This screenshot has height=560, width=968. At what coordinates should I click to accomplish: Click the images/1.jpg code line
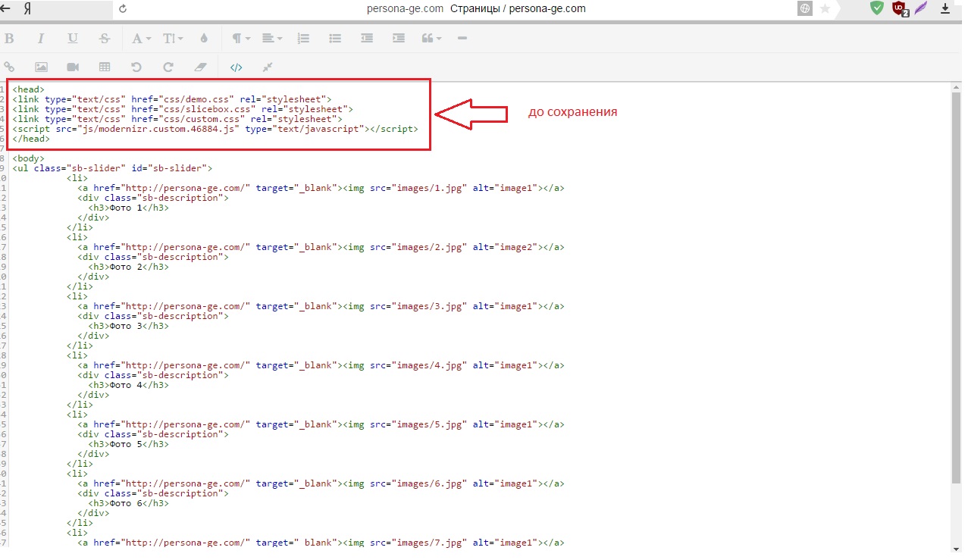(321, 188)
